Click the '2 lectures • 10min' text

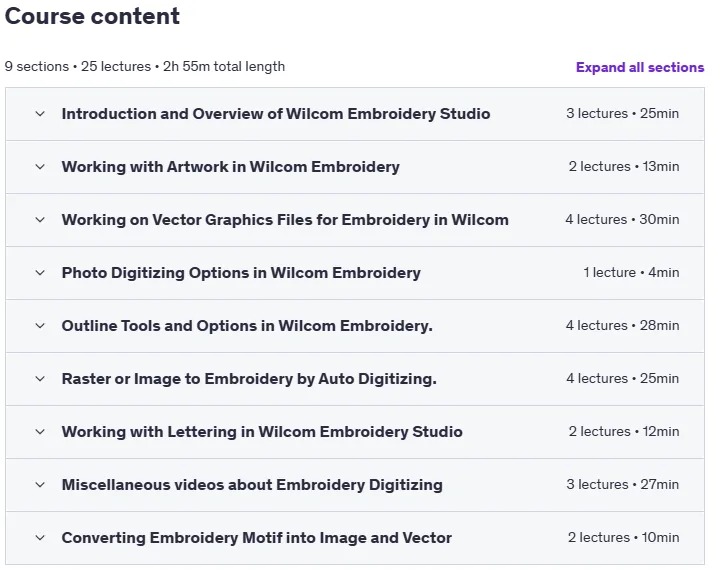click(623, 538)
